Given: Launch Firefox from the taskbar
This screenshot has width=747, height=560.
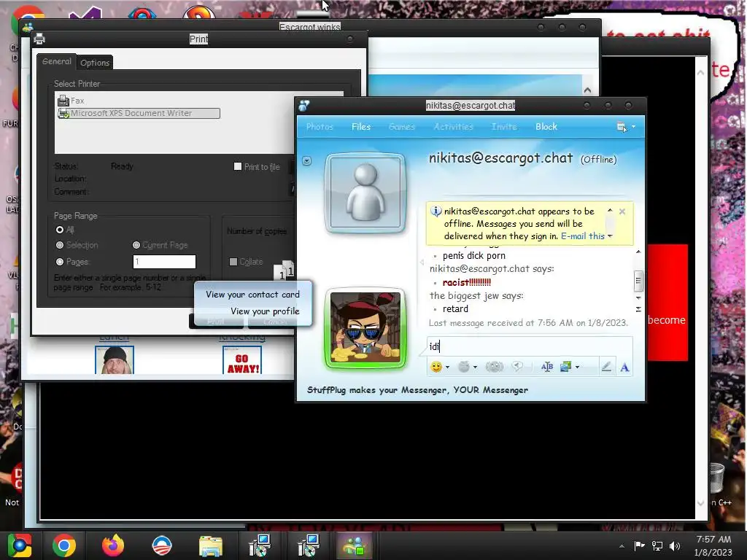Looking at the screenshot, I should tap(113, 545).
